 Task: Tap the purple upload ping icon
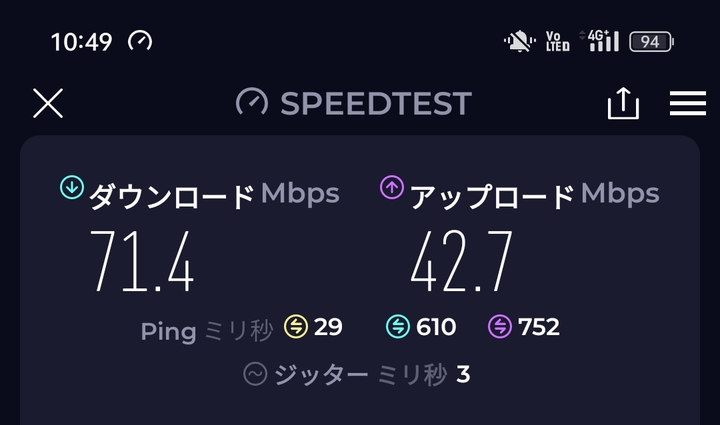click(x=499, y=326)
